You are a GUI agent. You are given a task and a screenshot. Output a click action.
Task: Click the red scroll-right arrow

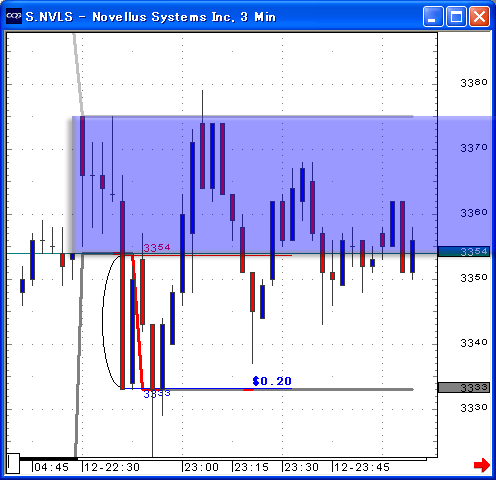pos(482,465)
